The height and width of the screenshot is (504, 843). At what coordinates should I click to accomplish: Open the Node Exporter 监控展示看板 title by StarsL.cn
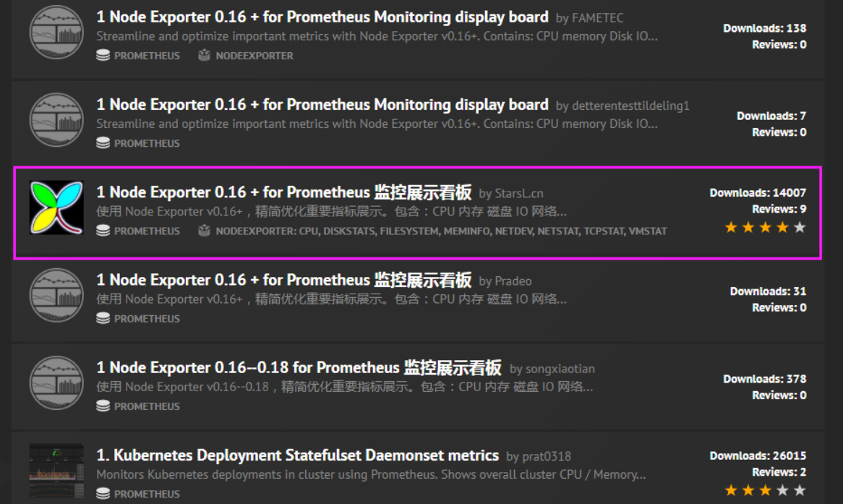pyautogui.click(x=284, y=192)
